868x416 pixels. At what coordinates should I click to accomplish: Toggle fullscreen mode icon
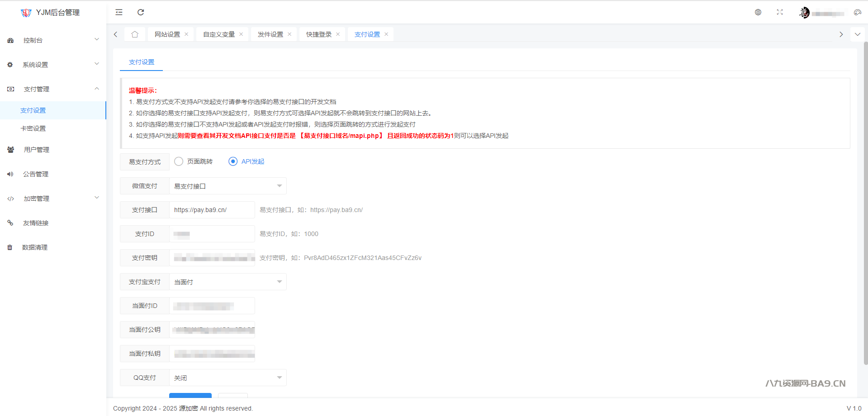(x=780, y=12)
